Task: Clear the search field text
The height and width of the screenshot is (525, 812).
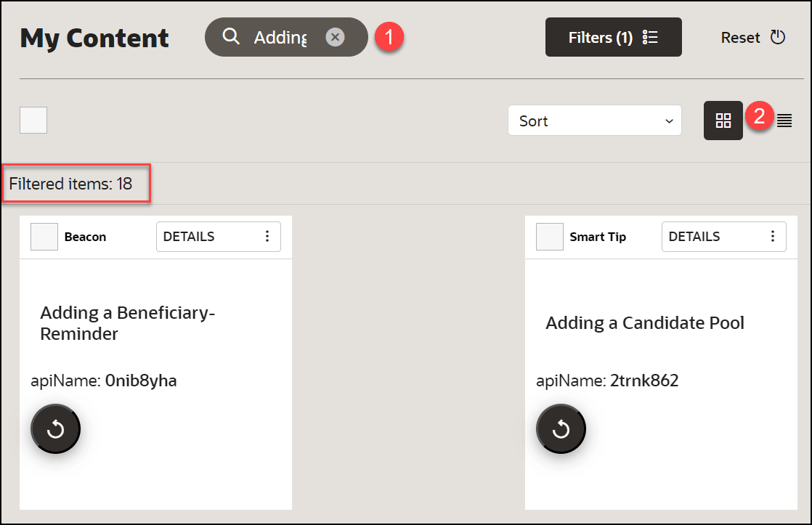Action: pos(335,37)
